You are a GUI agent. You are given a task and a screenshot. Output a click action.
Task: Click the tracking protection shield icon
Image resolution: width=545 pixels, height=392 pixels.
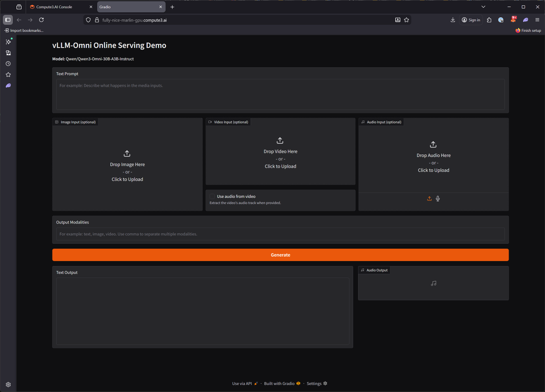[x=89, y=20]
